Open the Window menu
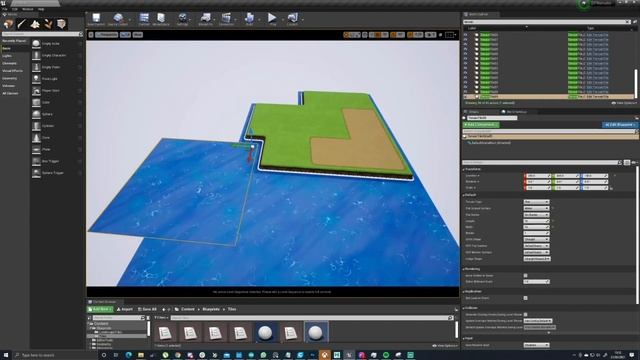Image resolution: width=640 pixels, height=360 pixels. click(28, 9)
